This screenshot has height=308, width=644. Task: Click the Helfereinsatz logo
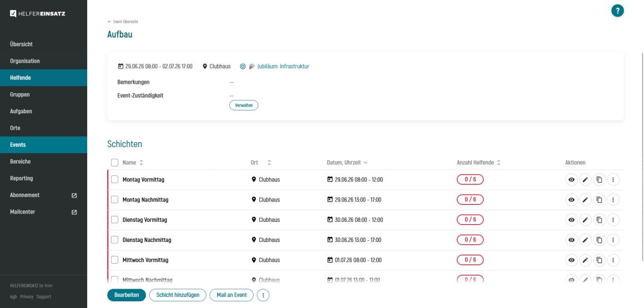[38, 13]
